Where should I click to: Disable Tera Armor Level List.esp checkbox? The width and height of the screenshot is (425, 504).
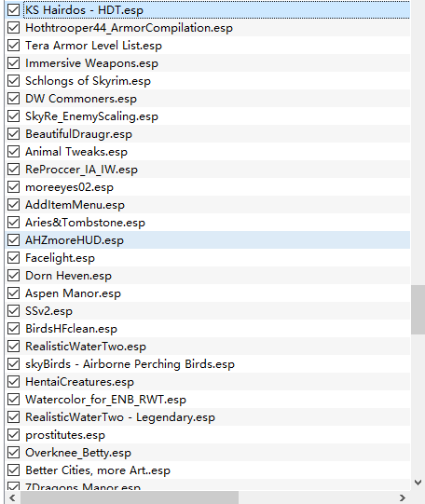click(13, 46)
